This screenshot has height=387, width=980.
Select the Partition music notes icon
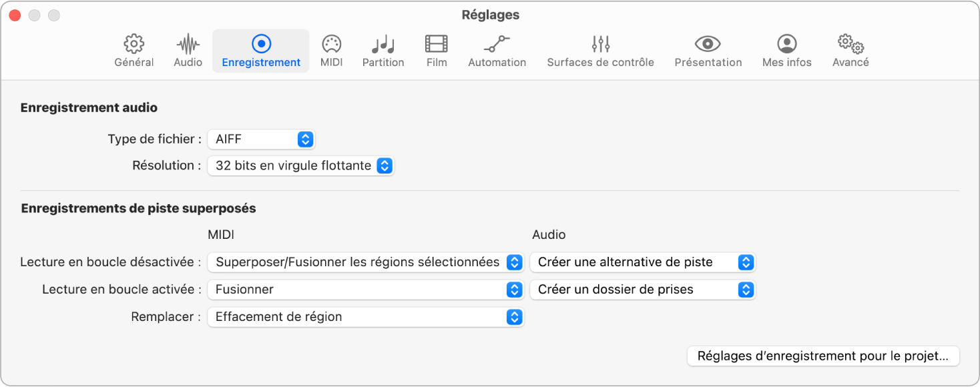click(383, 45)
